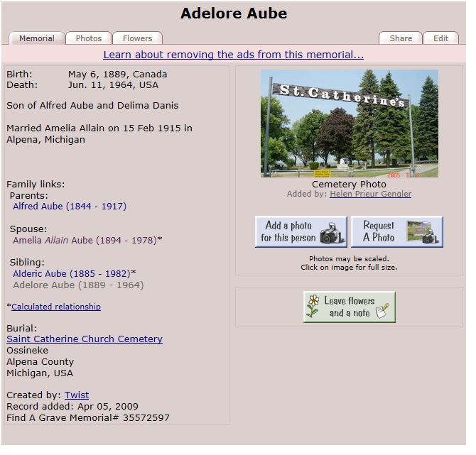Select the Adelore Aube page heading
The height and width of the screenshot is (455, 476).
(234, 13)
